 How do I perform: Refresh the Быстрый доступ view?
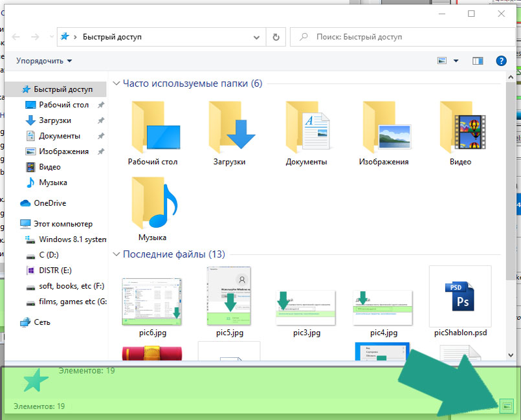click(276, 38)
